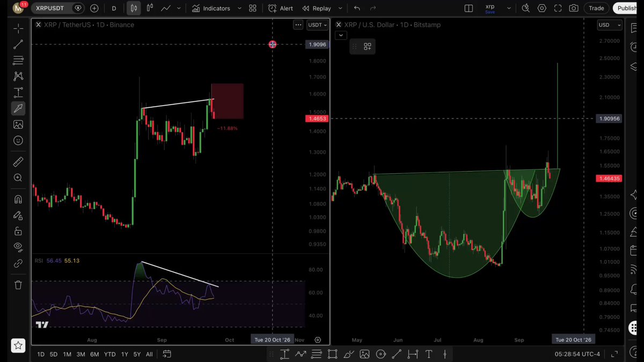Select the YTD time range
Viewport: 644px width, 362px height.
109,354
